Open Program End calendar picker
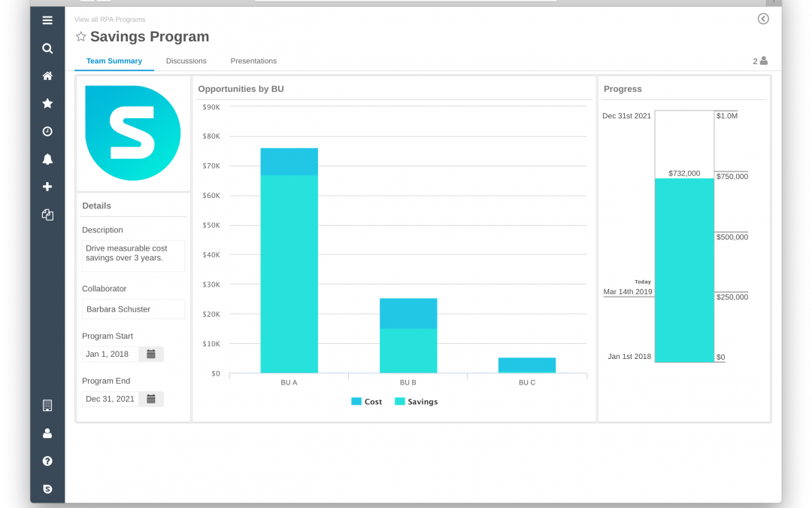The width and height of the screenshot is (812, 508). [x=151, y=399]
